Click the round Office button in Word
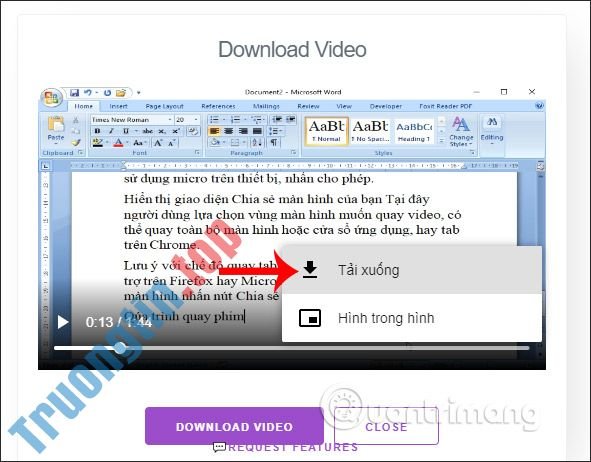This screenshot has height=462, width=591. (x=51, y=98)
